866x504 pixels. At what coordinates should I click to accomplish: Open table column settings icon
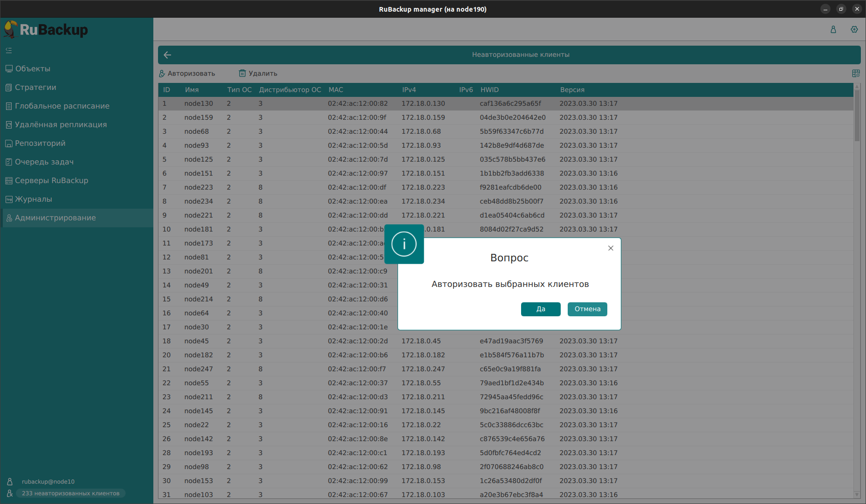856,74
